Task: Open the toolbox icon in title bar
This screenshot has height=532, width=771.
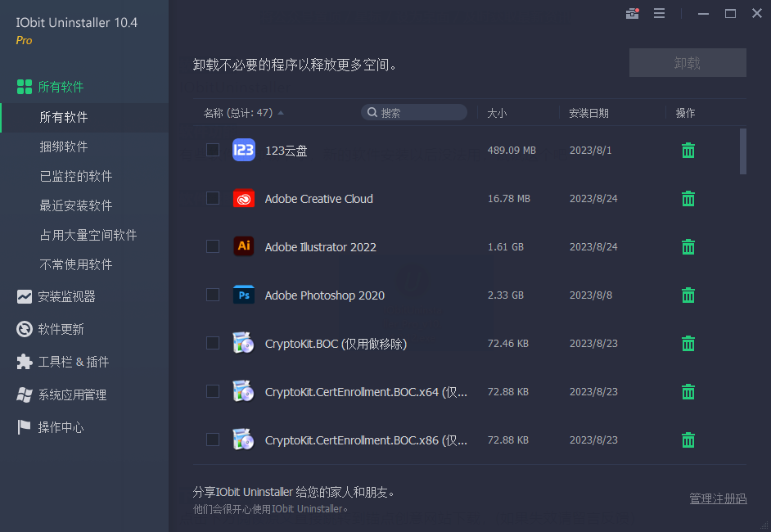Action: [x=632, y=13]
